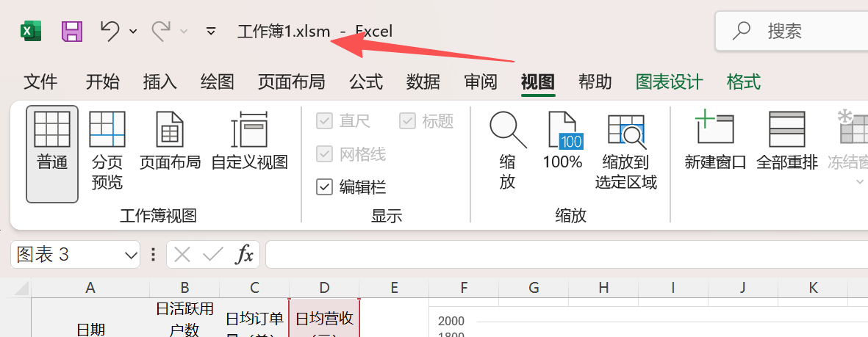Screen dimensions: 868x337
Task: Undo the last action
Action: pos(110,31)
